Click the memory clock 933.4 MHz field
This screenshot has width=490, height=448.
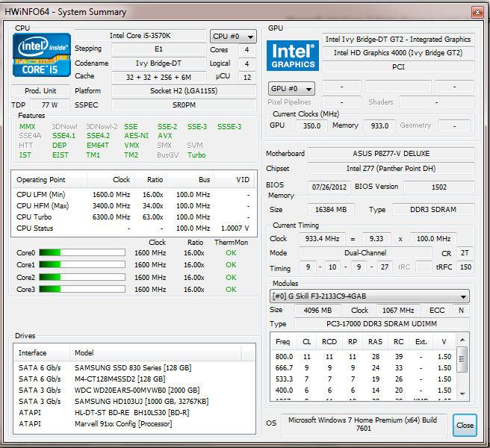[322, 239]
